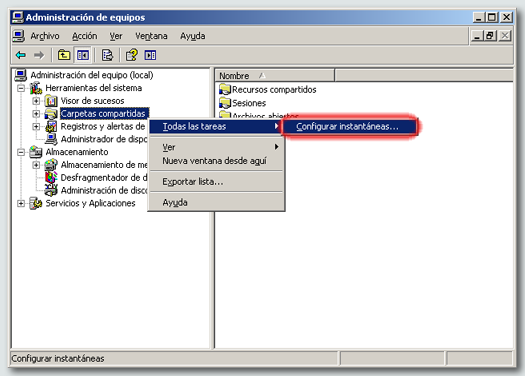Click the Back arrow toolbar icon

pos(21,55)
